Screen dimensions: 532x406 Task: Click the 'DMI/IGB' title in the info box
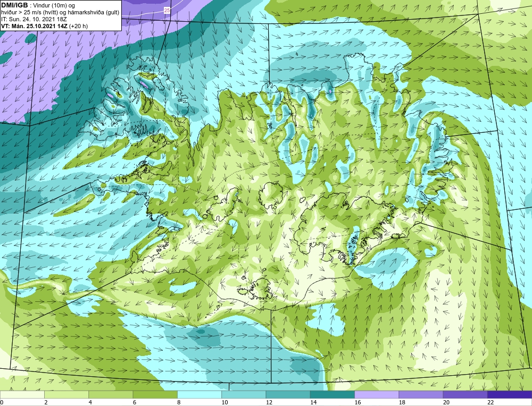[x=14, y=5]
